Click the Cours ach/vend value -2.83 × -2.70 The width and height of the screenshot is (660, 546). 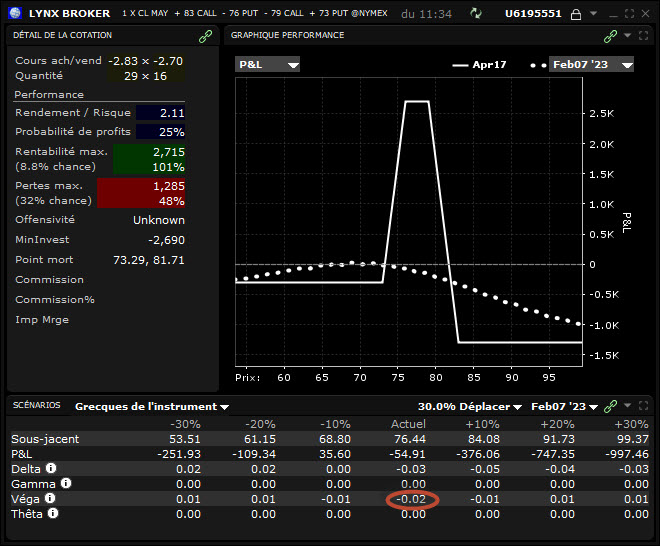[x=146, y=61]
